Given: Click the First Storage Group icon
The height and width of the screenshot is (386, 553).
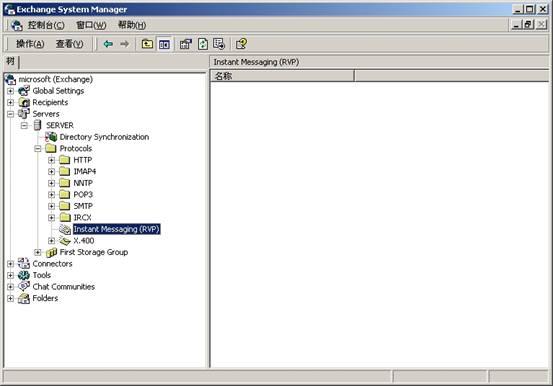Looking at the screenshot, I should 51,252.
